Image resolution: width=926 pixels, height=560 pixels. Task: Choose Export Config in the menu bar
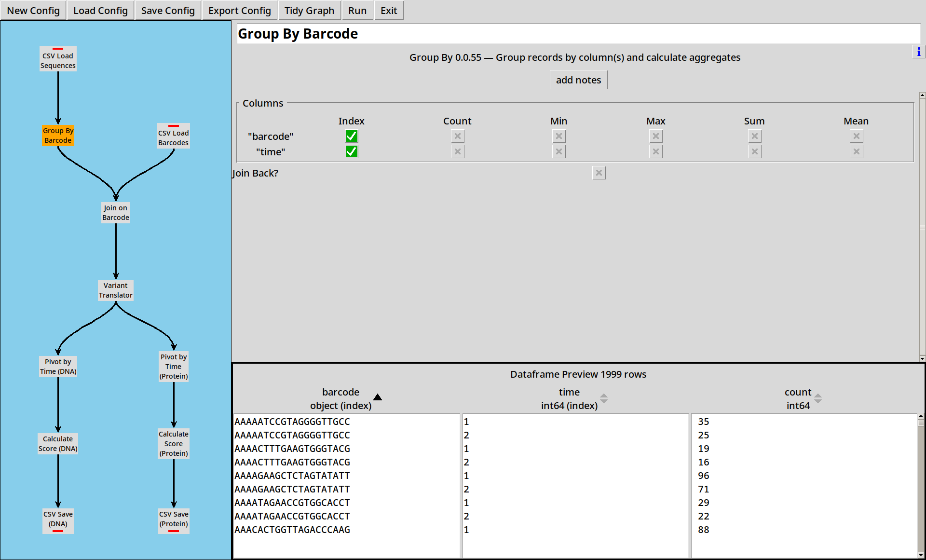coord(240,11)
